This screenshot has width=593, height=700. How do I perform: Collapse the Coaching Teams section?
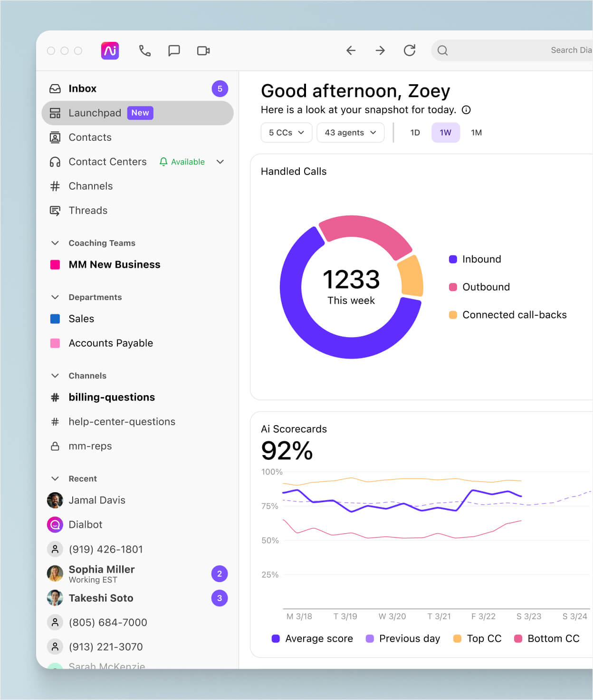(x=55, y=243)
